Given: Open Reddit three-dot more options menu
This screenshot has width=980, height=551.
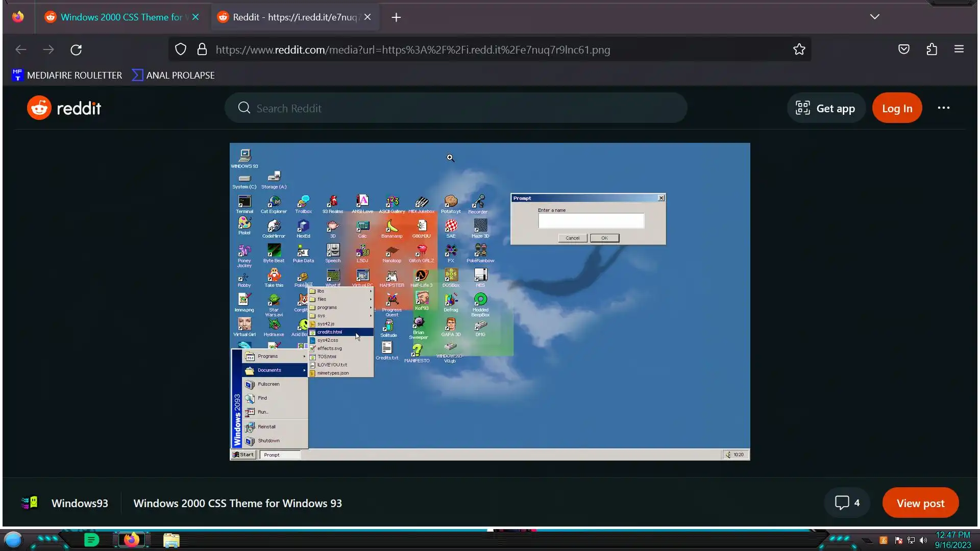Looking at the screenshot, I should pyautogui.click(x=943, y=108).
